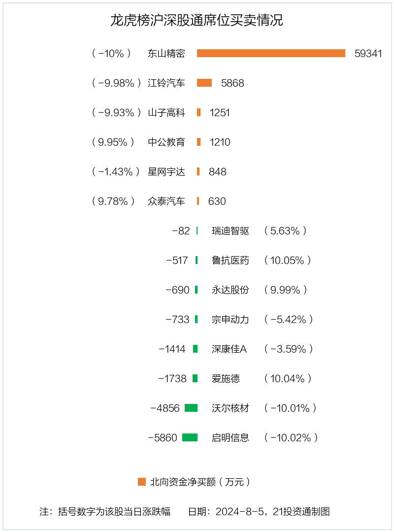
Task: Select the 永达股份 stock name
Action: tap(230, 290)
